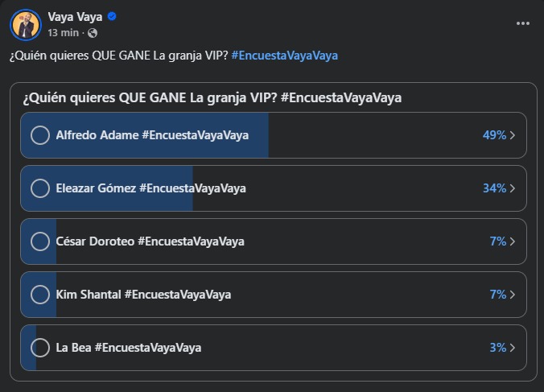Click the 13 min timestamp link
This screenshot has height=392, width=544.
point(64,33)
